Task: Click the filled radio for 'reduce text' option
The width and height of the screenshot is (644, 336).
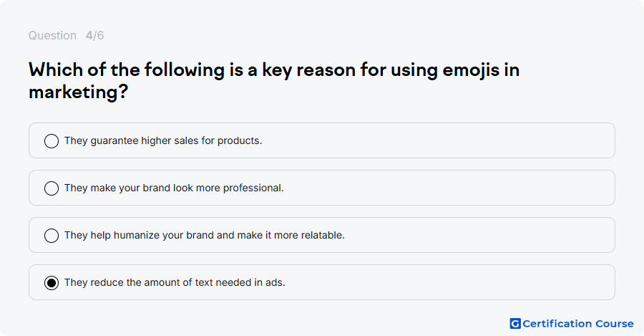Action: (52, 283)
